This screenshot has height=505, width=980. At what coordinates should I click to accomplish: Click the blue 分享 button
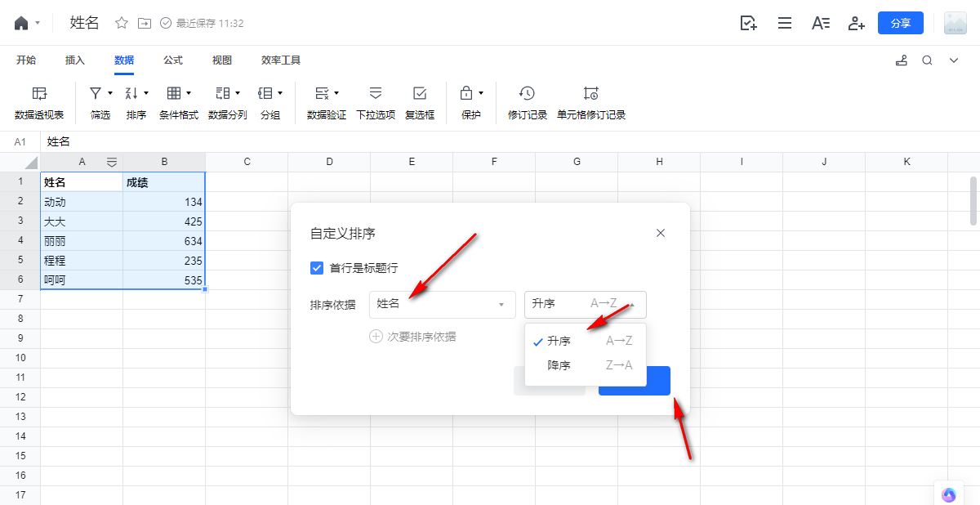901,23
